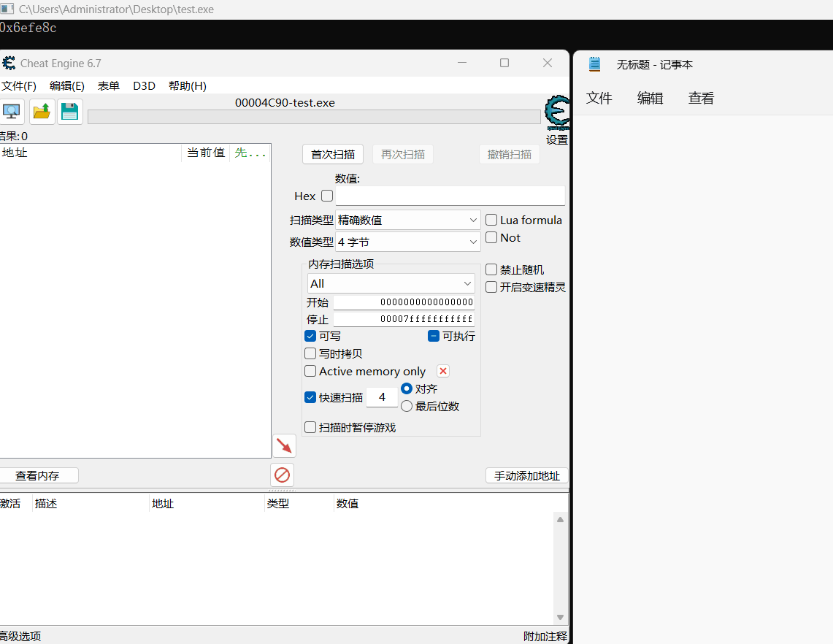Select the 最后位数 radio button

(x=407, y=406)
